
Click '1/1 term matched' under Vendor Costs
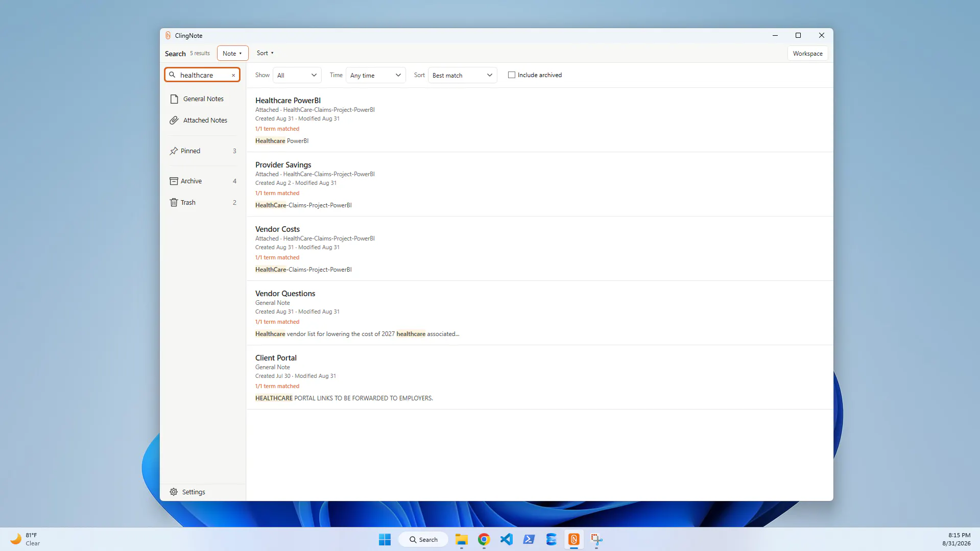tap(277, 257)
